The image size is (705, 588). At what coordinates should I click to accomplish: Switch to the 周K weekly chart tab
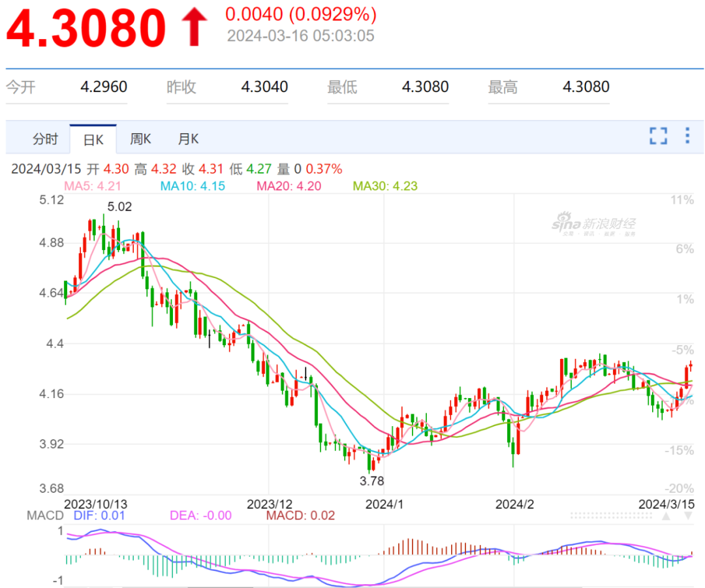coord(140,139)
